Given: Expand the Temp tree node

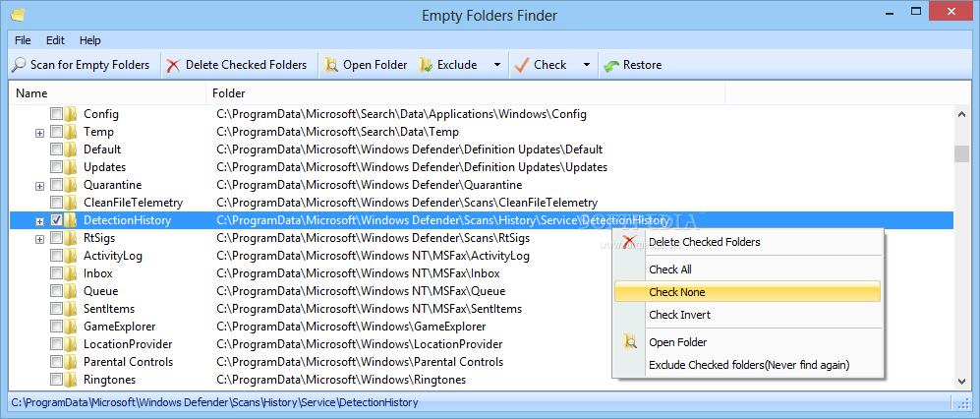Looking at the screenshot, I should coord(40,133).
